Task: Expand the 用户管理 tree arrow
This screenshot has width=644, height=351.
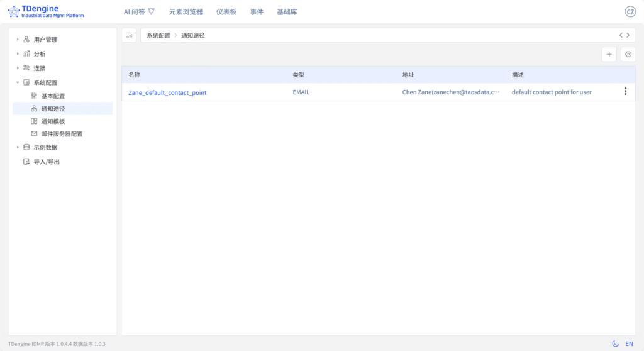Action: tap(18, 40)
